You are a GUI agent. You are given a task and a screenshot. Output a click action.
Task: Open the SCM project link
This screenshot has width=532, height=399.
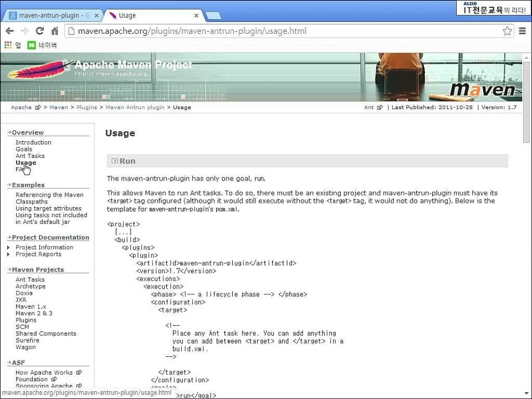(22, 327)
